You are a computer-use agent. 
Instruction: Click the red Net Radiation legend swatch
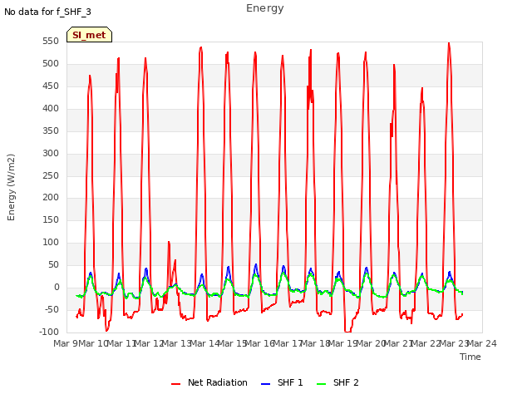[x=175, y=384]
